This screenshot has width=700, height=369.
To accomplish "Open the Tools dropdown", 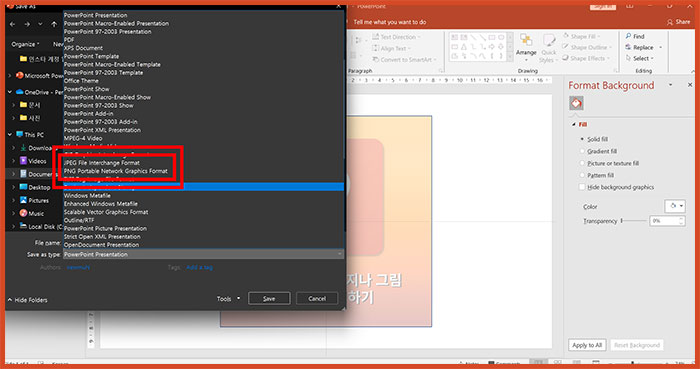I will pyautogui.click(x=228, y=299).
